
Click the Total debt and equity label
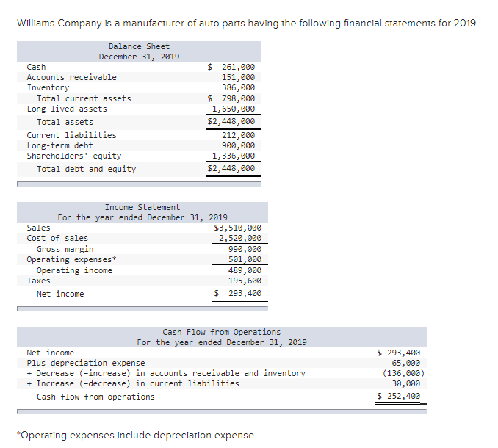click(87, 169)
